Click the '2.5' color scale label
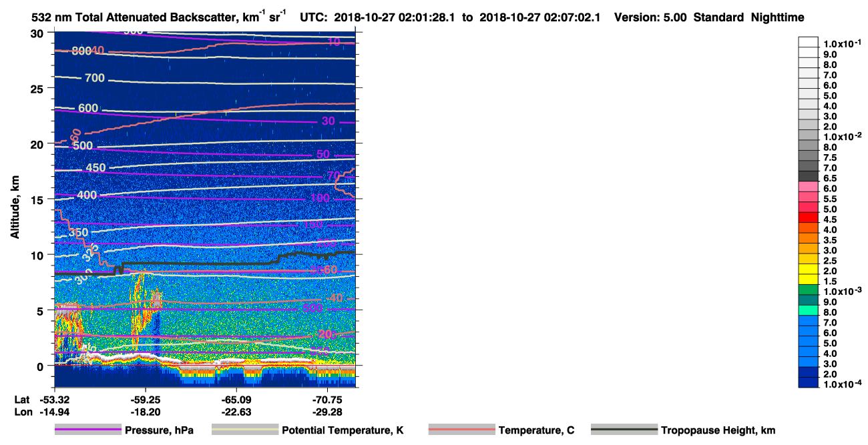 830,261
